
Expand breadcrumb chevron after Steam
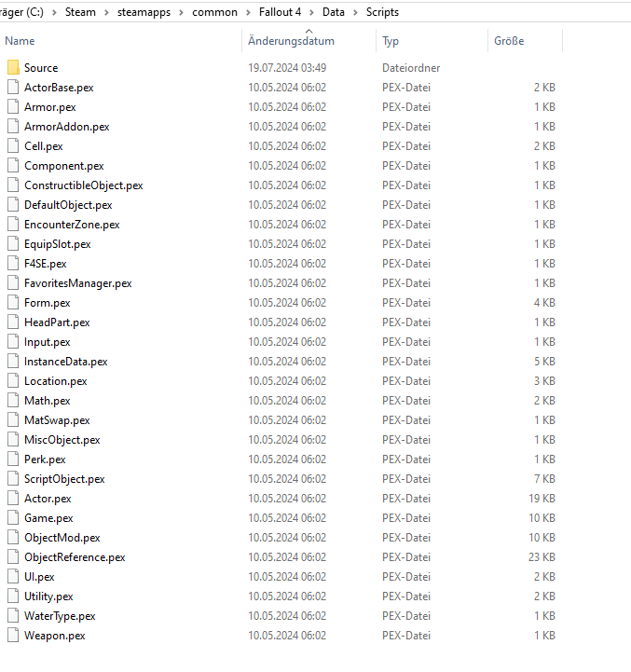tap(106, 12)
